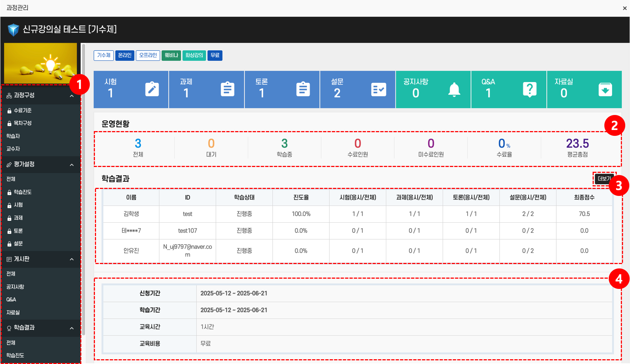This screenshot has height=364, width=630.
Task: Click the blue shield logo in header
Action: [13, 30]
